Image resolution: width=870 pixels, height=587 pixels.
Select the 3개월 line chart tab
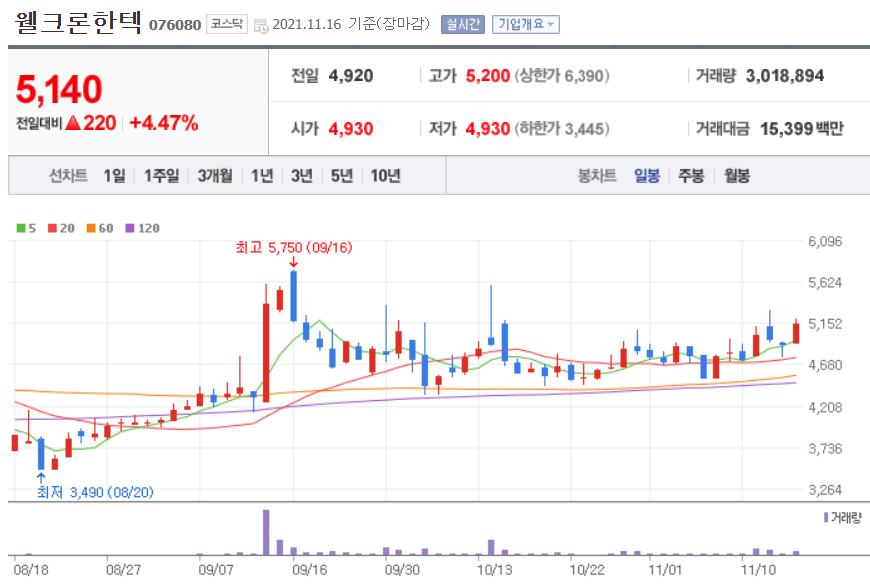(x=215, y=176)
